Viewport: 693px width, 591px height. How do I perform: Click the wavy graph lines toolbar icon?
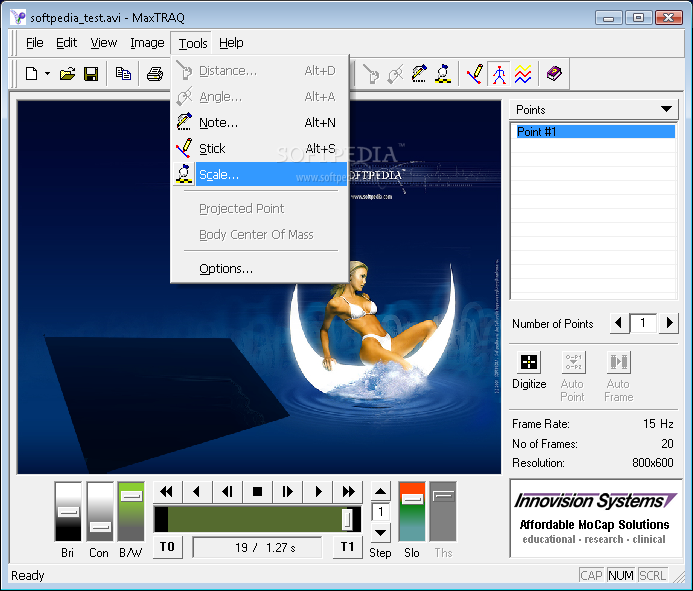click(x=523, y=74)
